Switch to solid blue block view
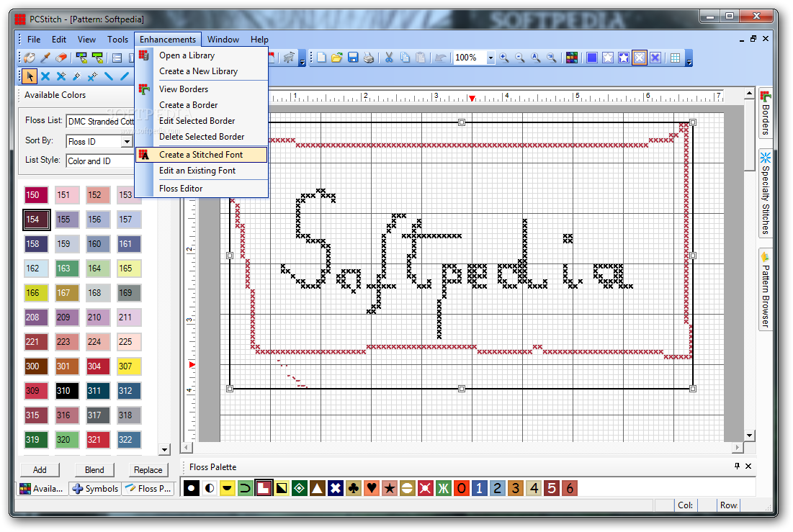This screenshot has height=532, width=793. (592, 58)
